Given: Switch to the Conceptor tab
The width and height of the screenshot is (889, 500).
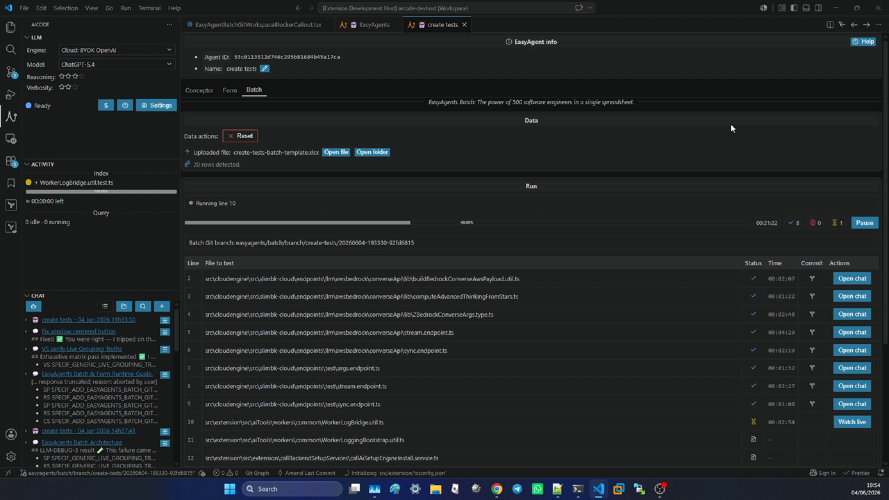Looking at the screenshot, I should click(x=199, y=90).
